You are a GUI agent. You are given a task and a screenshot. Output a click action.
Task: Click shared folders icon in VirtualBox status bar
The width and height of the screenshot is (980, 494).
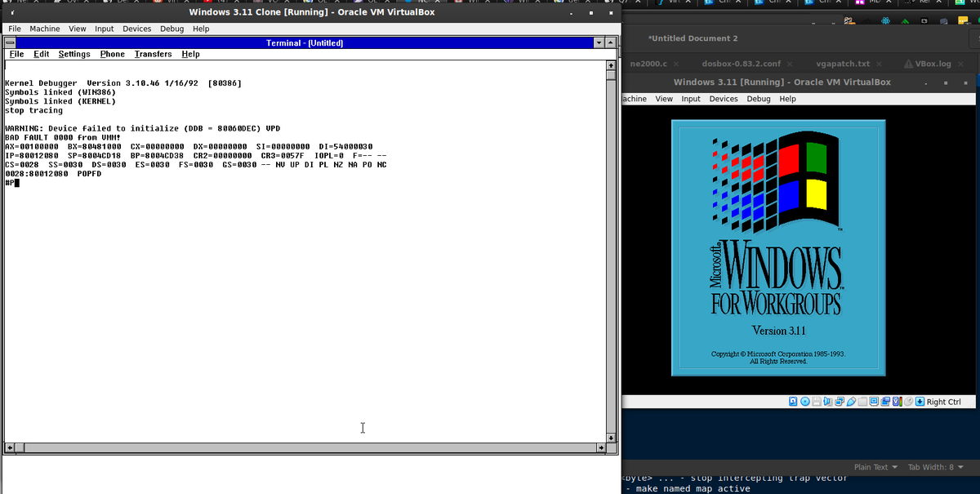pyautogui.click(x=862, y=402)
